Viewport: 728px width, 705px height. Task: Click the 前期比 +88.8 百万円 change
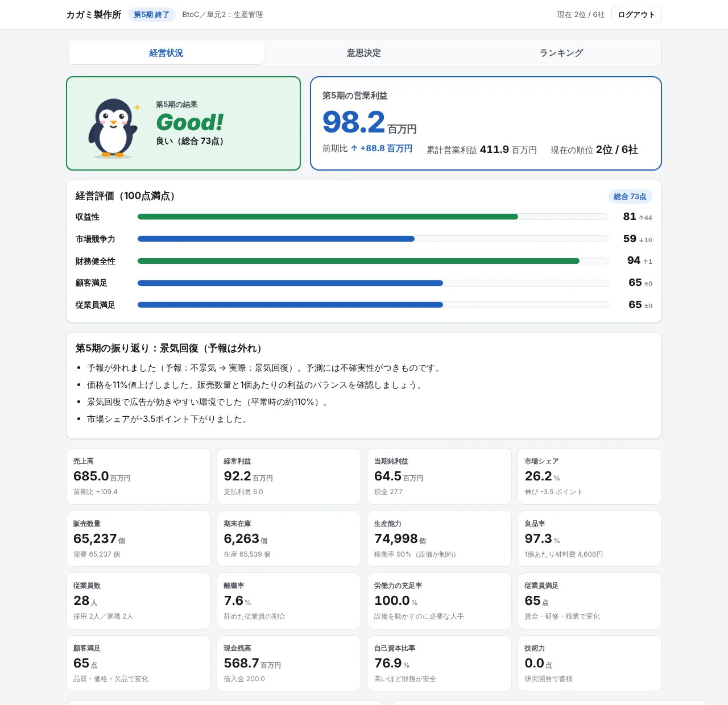367,148
